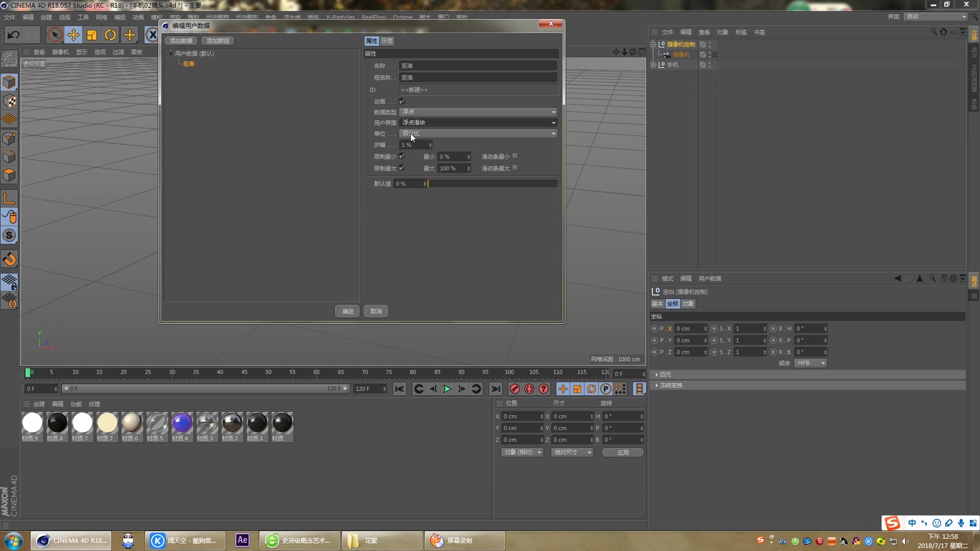Enable the 滑动条最大 checkbox
980x551 pixels.
pos(516,168)
